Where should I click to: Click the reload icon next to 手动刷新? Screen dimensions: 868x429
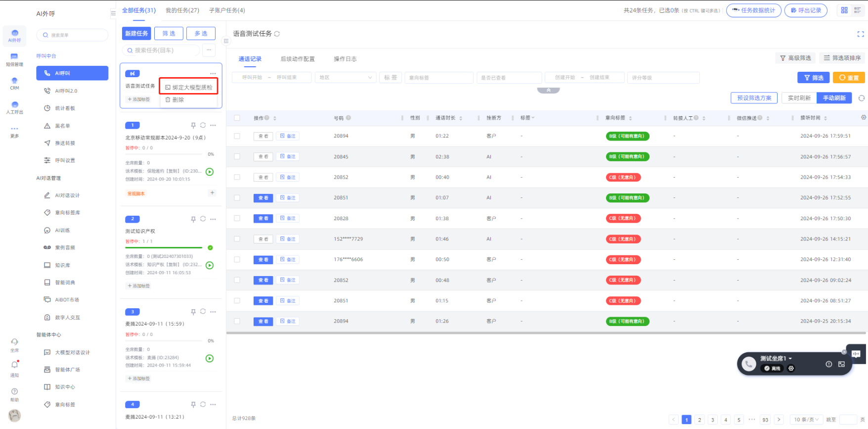[862, 98]
